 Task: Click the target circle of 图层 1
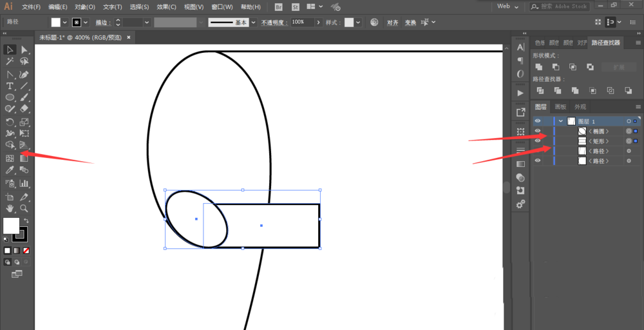point(629,121)
